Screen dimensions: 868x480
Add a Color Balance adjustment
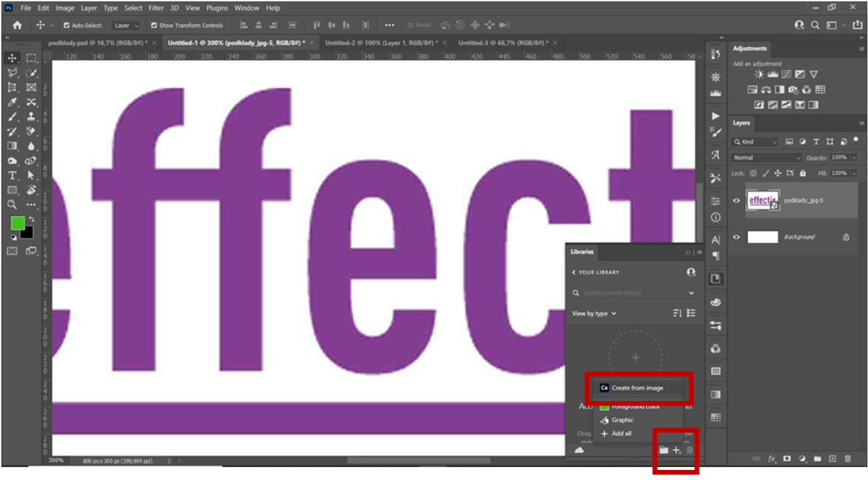[766, 90]
